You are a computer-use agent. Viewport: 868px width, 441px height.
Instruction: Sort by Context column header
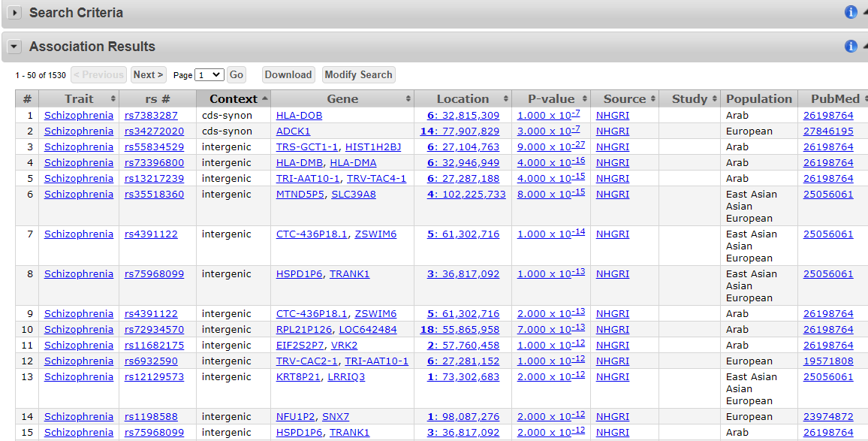coord(233,99)
